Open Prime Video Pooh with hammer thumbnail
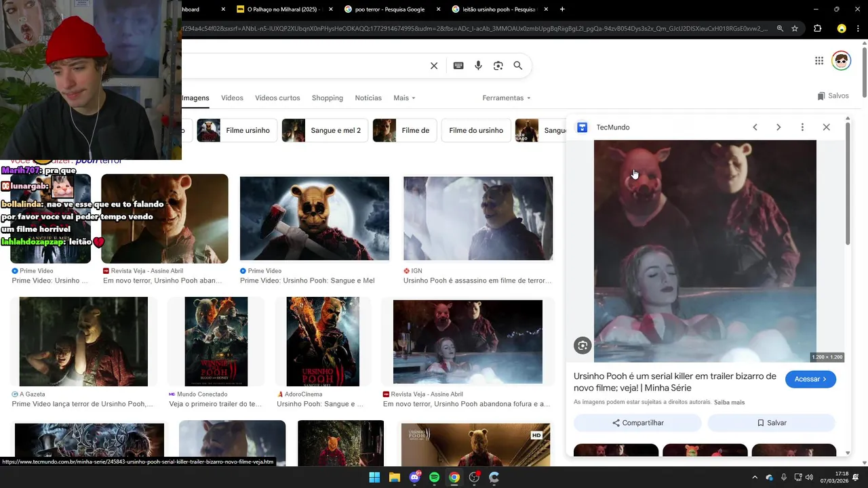The width and height of the screenshot is (868, 488). [315, 218]
